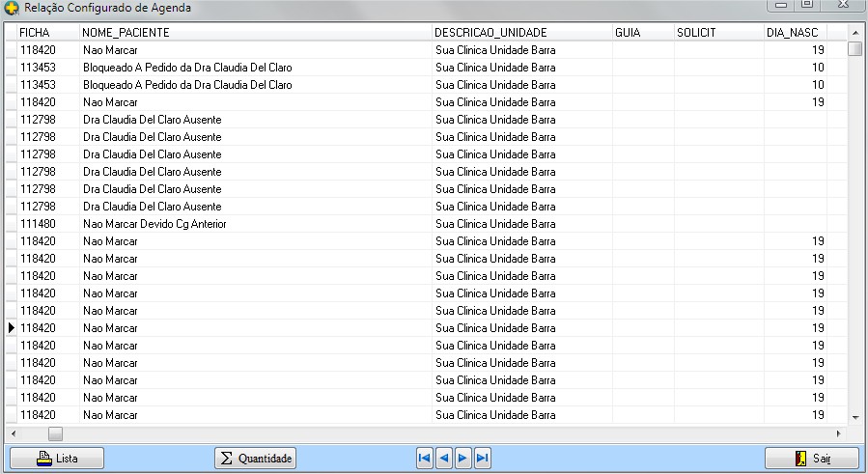The width and height of the screenshot is (868, 474).
Task: Click the app icon in title bar
Action: (x=13, y=8)
